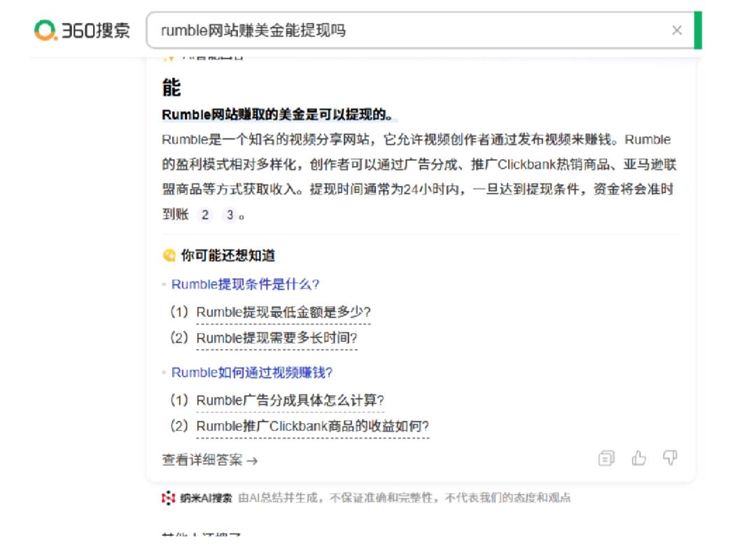Select question Rumble广告分成具体怎么计算?
Viewport: 756px width, 552px height.
point(290,400)
